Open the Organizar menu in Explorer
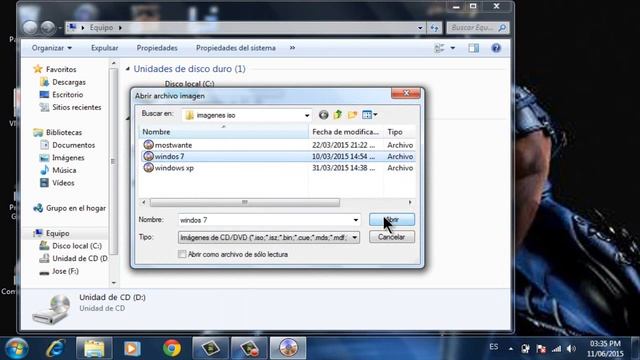640x360 pixels. coord(52,48)
